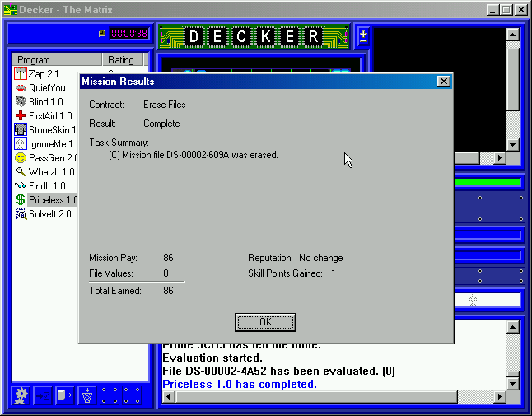Click the Decker app icon in title bar
Image resolution: width=532 pixels, height=416 pixels.
(x=10, y=10)
